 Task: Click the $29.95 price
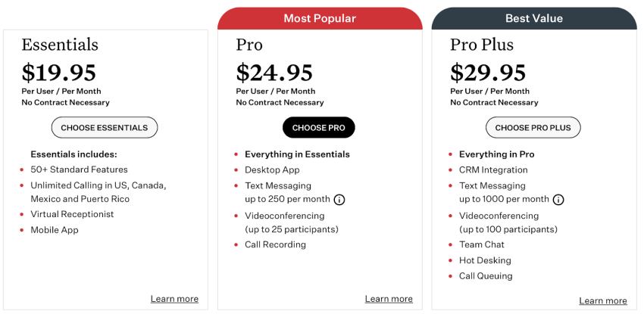pos(488,73)
